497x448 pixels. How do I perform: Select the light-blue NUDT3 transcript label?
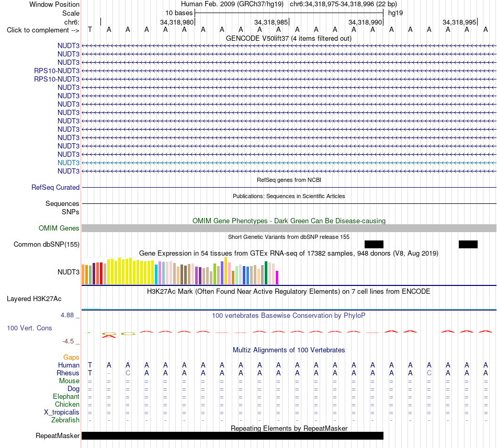pyautogui.click(x=69, y=163)
